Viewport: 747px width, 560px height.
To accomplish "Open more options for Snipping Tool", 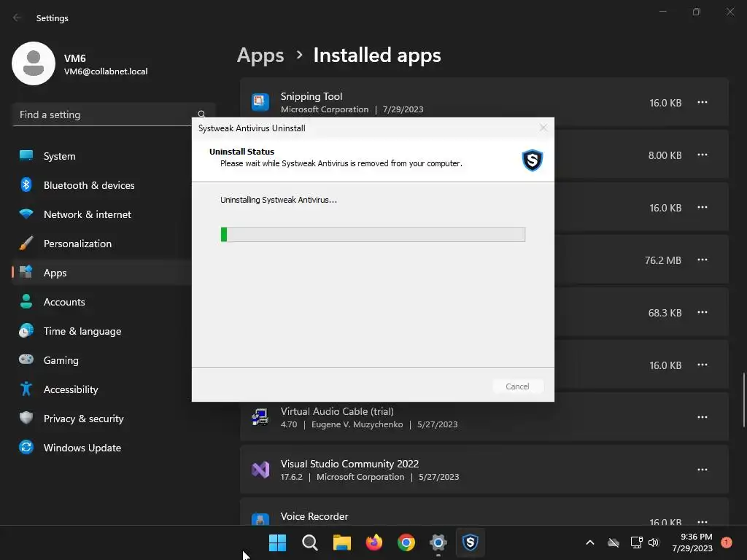I will pyautogui.click(x=703, y=102).
